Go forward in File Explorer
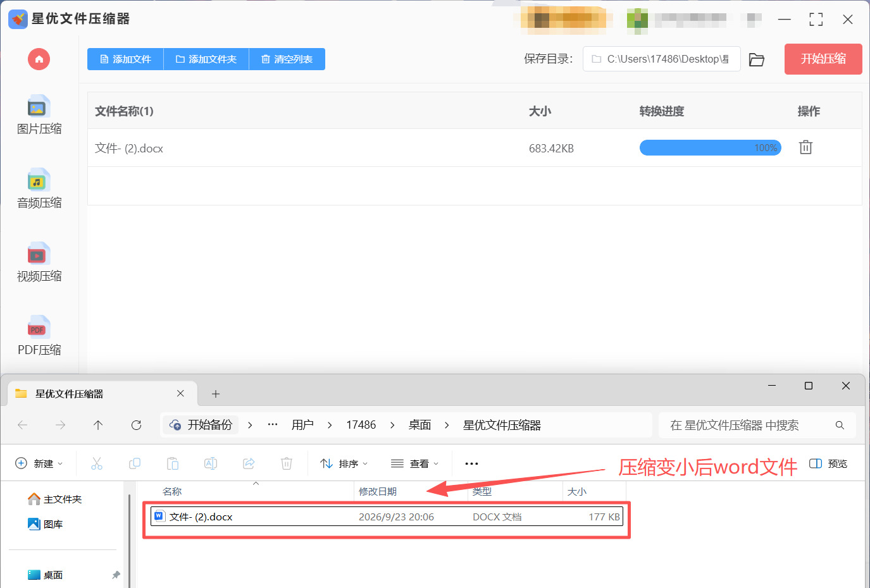Viewport: 870px width, 588px height. (61, 425)
